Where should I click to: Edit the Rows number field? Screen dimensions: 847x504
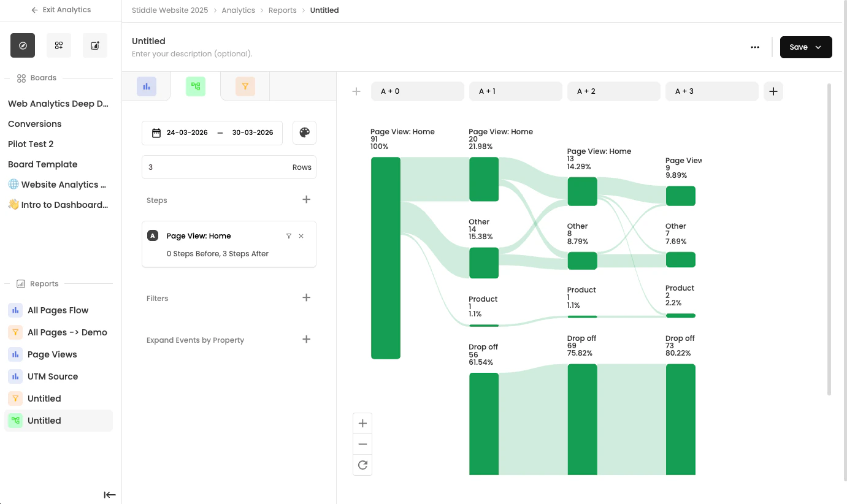(229, 167)
